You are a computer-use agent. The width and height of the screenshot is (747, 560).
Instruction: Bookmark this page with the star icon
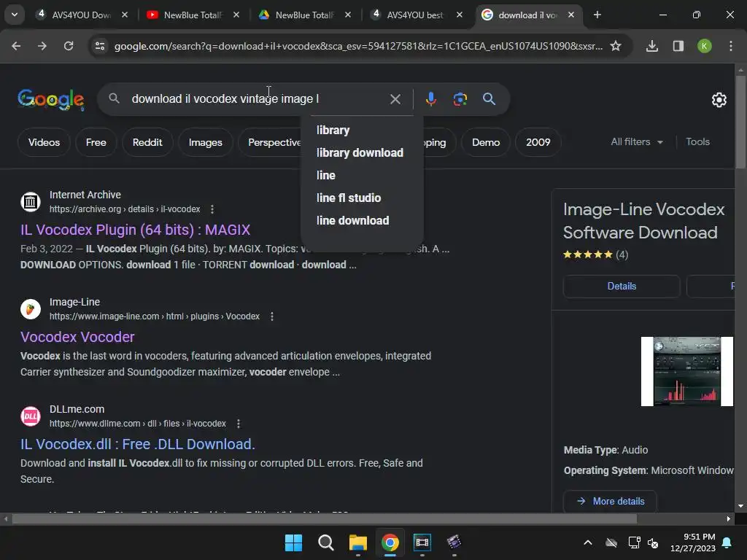pos(616,46)
